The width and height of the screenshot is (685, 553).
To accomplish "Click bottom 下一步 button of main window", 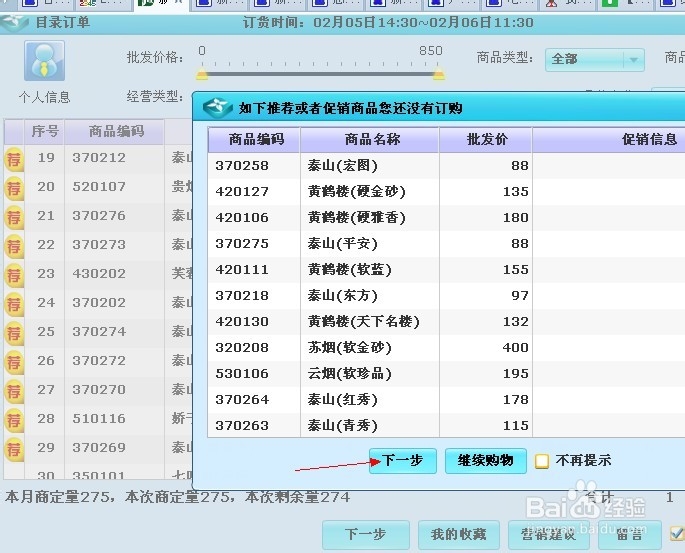I will point(366,534).
